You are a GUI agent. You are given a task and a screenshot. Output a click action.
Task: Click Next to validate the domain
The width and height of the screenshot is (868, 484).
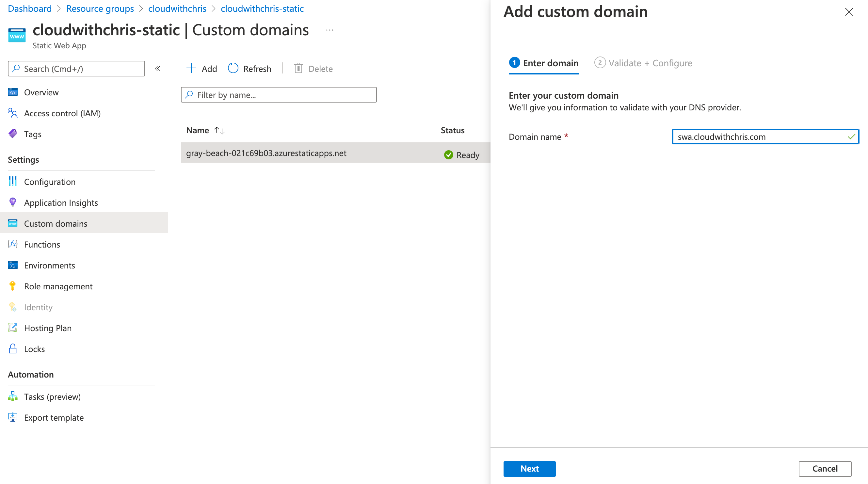pos(529,469)
